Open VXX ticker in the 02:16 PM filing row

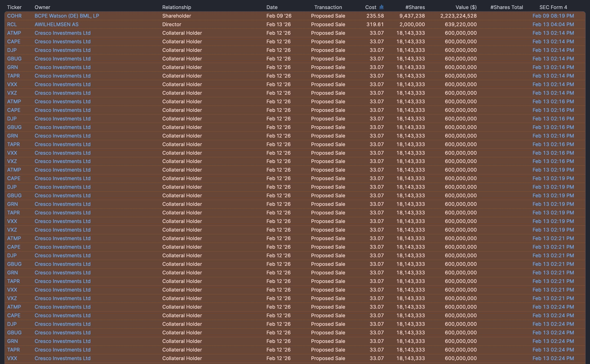pyautogui.click(x=12, y=153)
